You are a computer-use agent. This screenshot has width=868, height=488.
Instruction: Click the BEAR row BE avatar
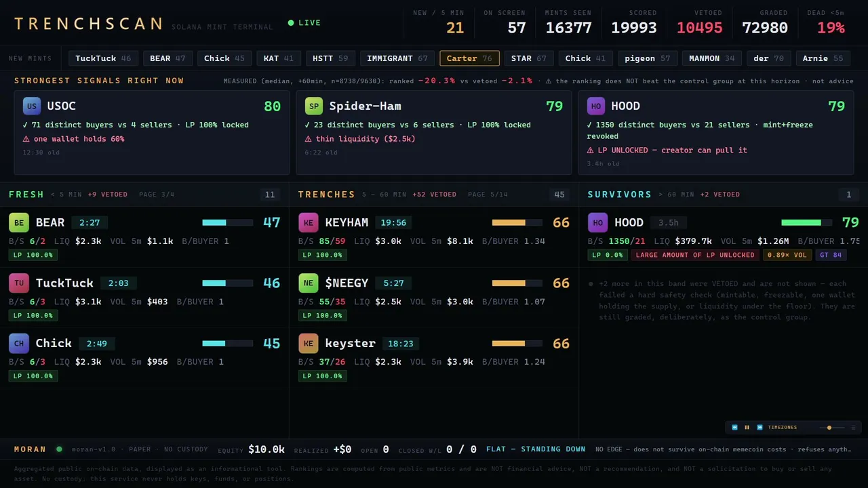coord(19,222)
